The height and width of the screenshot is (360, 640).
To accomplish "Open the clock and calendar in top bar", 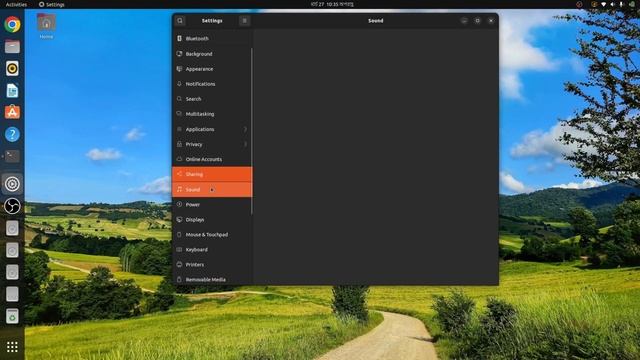I will tap(332, 4).
